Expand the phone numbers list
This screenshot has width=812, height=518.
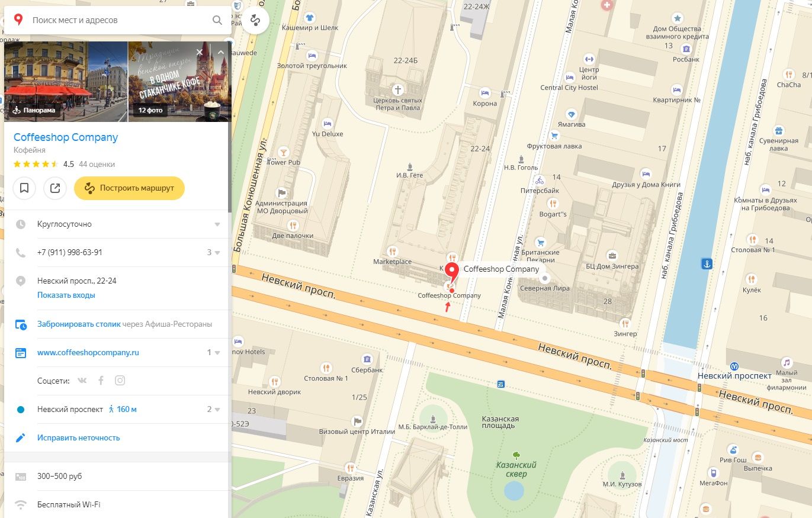tap(217, 253)
